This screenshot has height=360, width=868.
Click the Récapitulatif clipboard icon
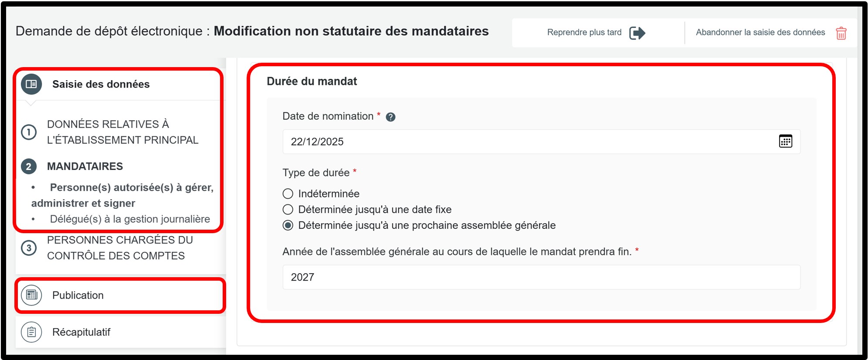coord(31,332)
